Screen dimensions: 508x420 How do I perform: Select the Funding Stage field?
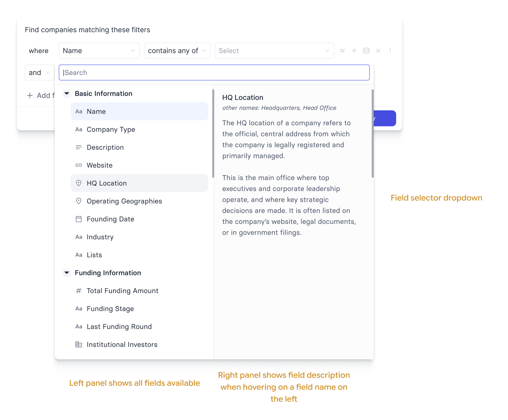coord(139,309)
